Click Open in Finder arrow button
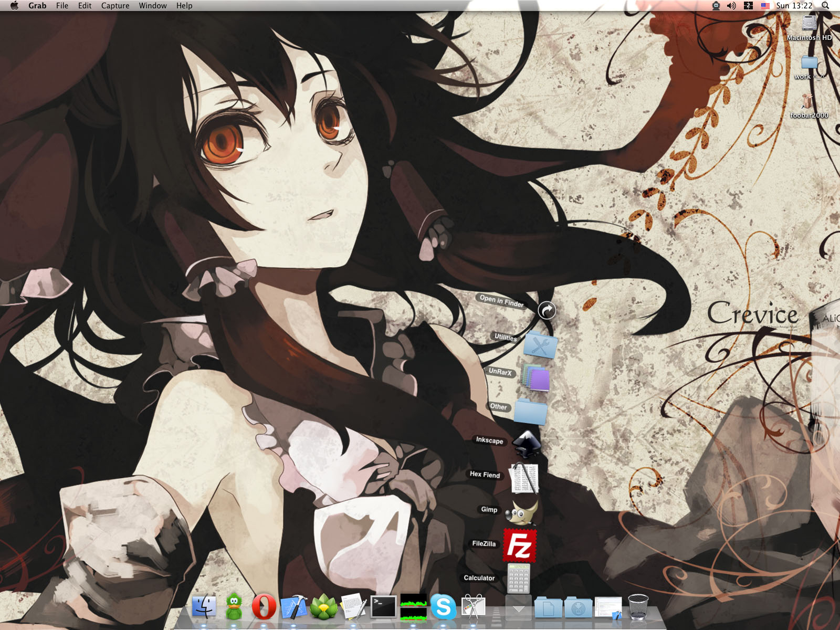The image size is (840, 630). pos(547,311)
